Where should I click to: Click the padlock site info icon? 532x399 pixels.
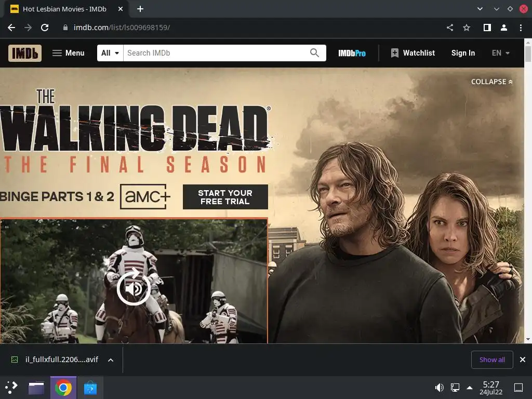coord(65,28)
